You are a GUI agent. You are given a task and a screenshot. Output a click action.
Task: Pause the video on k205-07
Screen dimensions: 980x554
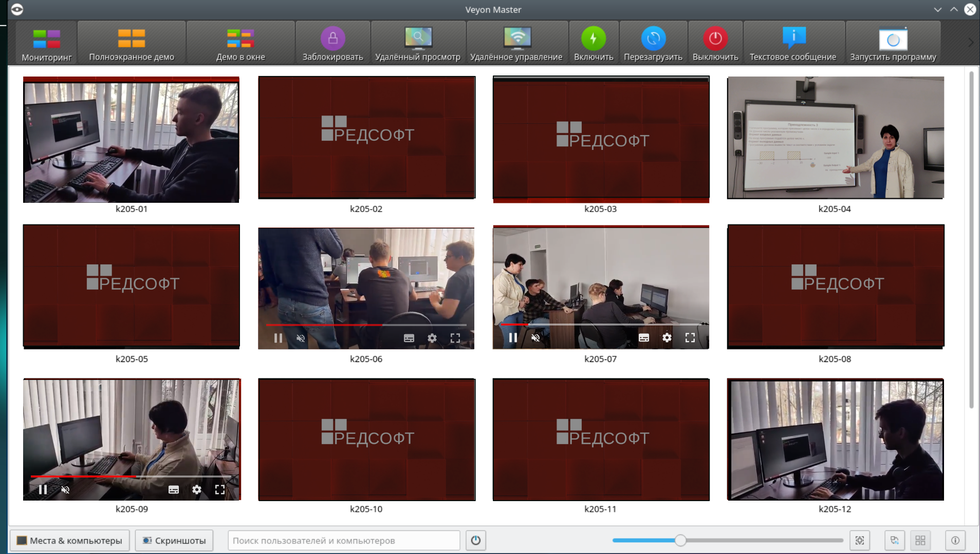click(x=513, y=337)
